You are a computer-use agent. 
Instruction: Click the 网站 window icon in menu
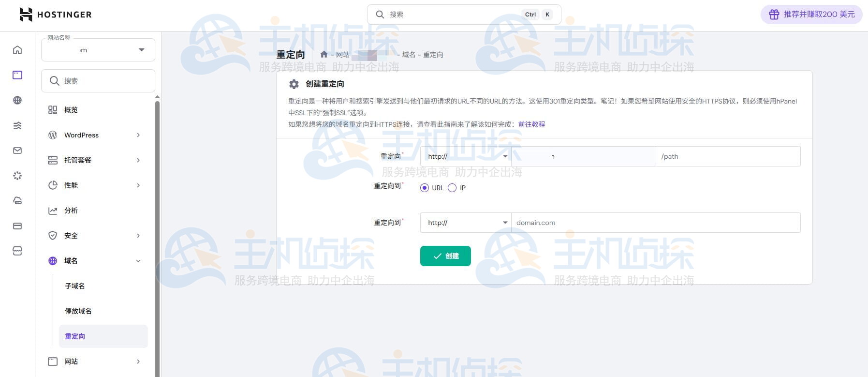[x=53, y=362]
